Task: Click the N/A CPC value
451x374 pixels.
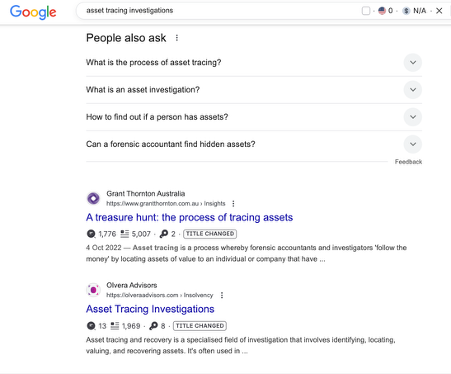Action: click(420, 11)
